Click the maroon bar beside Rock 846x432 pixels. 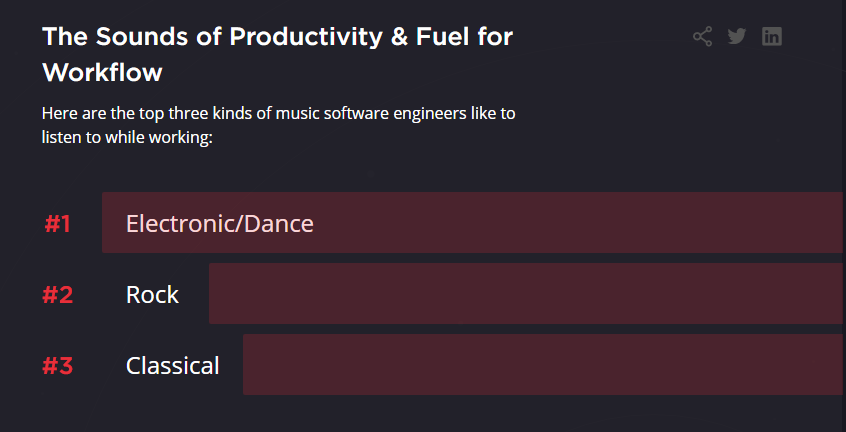point(526,293)
